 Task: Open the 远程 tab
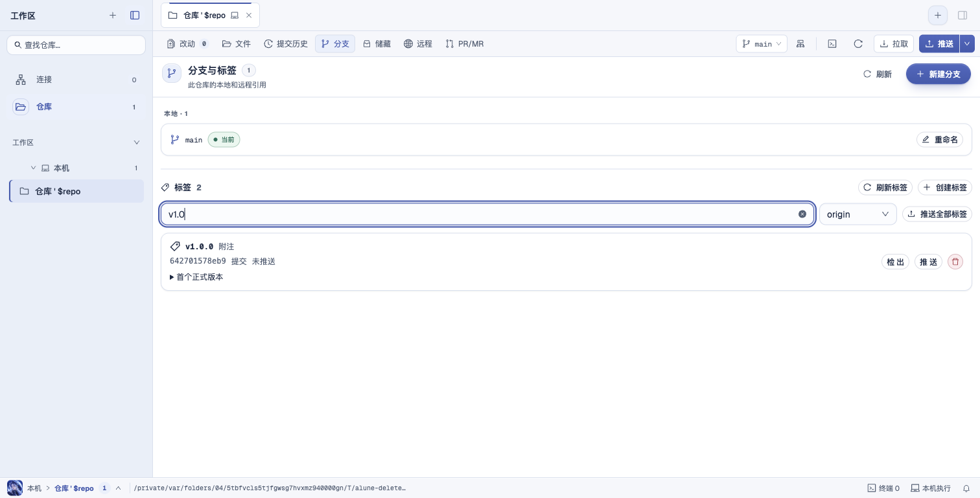click(418, 43)
